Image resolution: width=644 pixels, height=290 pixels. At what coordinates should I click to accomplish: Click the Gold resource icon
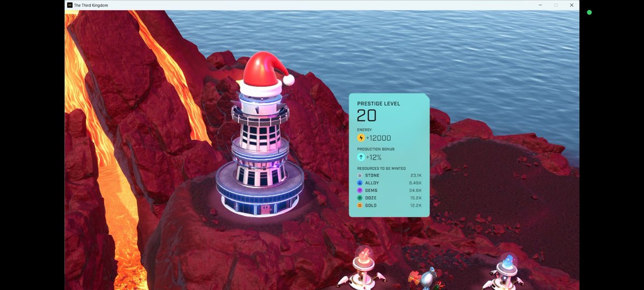click(x=360, y=206)
